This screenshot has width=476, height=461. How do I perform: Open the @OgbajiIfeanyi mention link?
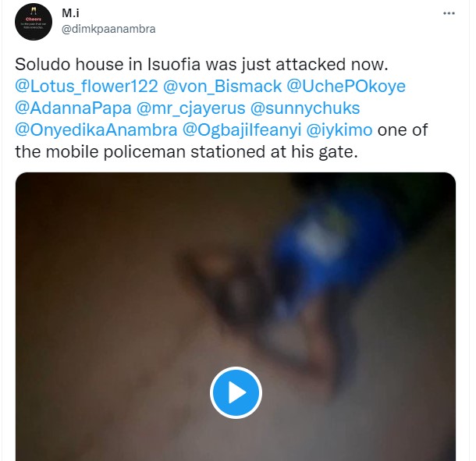pyautogui.click(x=258, y=132)
